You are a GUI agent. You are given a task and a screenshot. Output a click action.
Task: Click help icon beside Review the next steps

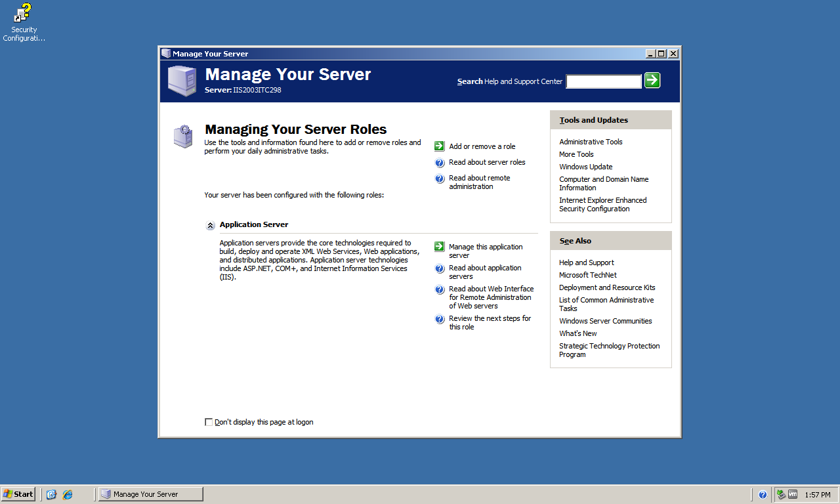pyautogui.click(x=440, y=319)
